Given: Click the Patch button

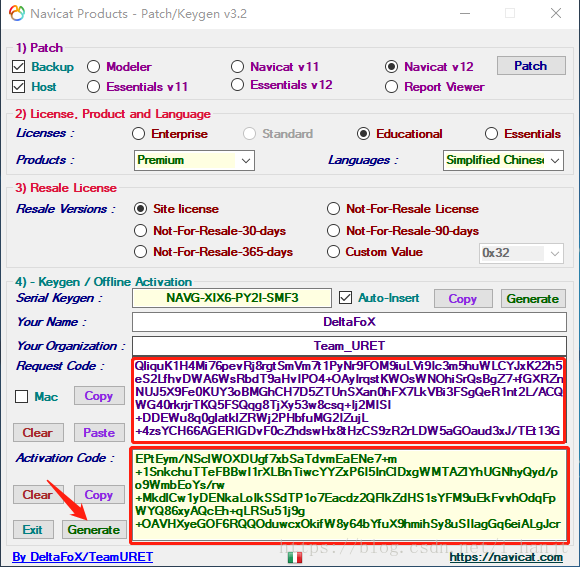Looking at the screenshot, I should [531, 65].
